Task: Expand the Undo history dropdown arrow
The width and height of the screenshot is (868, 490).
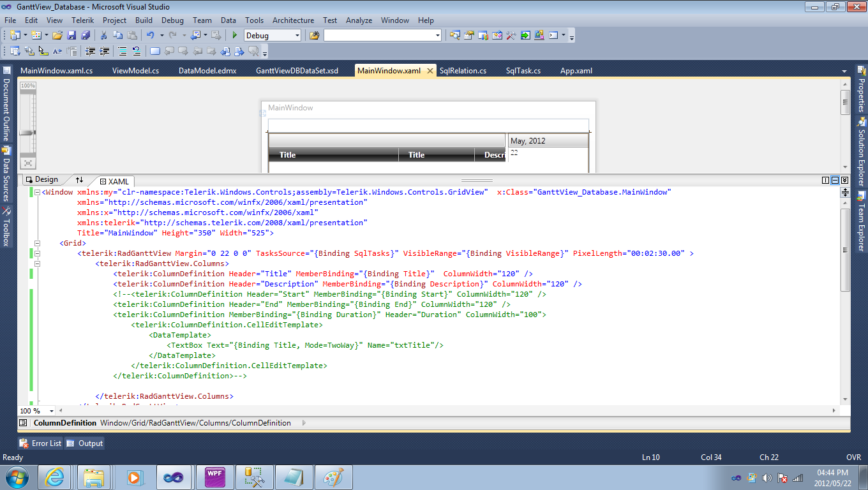Action: 162,36
